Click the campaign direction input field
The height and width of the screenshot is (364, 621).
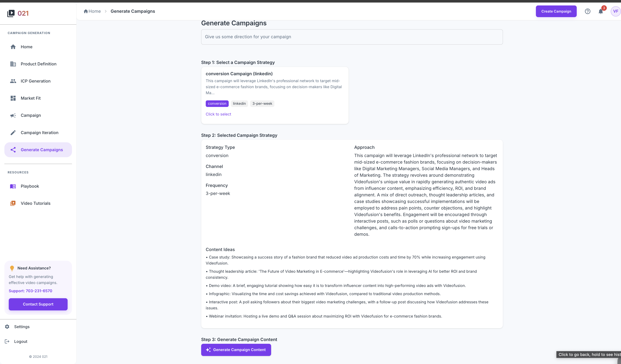tap(352, 37)
